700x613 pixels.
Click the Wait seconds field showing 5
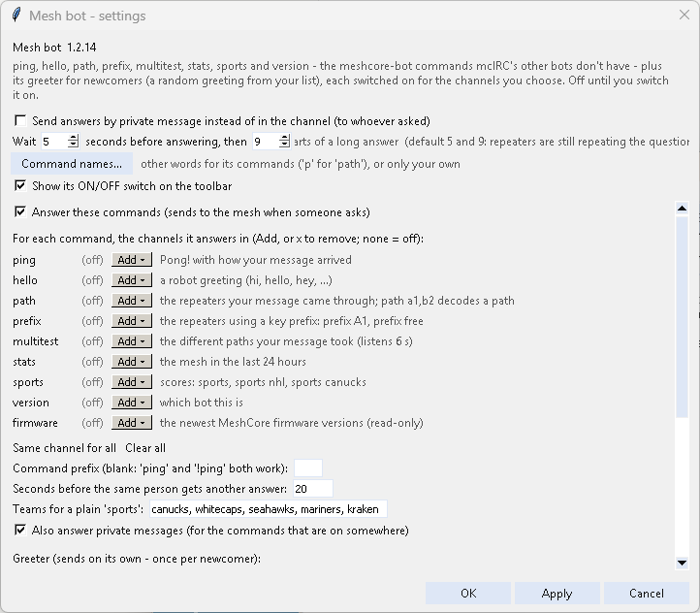click(x=54, y=142)
